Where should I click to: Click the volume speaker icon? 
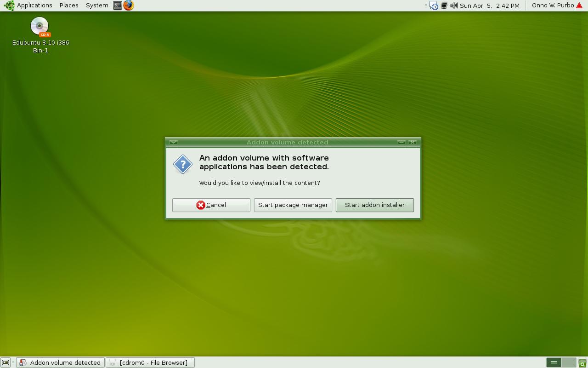(x=454, y=6)
